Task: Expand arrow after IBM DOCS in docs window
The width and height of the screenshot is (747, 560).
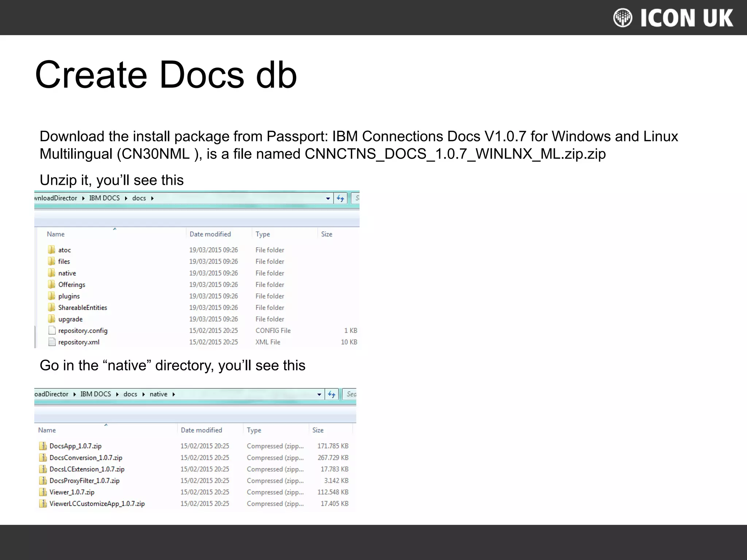Action: click(x=126, y=198)
